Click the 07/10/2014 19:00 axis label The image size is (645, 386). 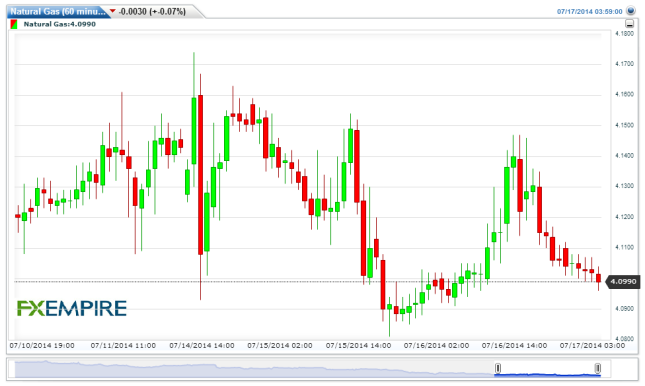pos(42,345)
